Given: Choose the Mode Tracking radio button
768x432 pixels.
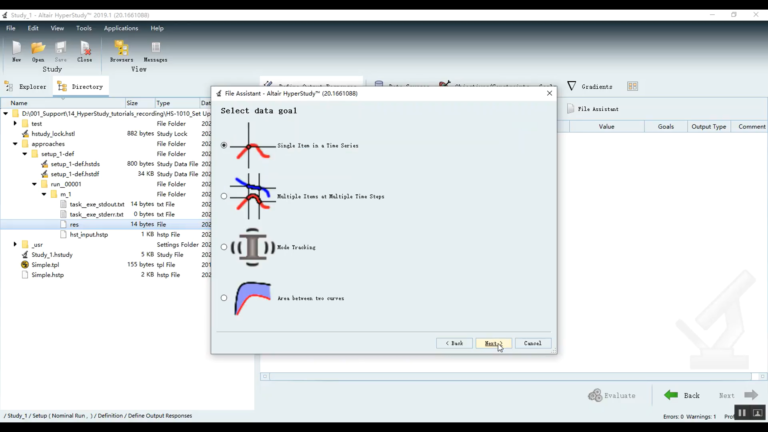Looking at the screenshot, I should [224, 247].
